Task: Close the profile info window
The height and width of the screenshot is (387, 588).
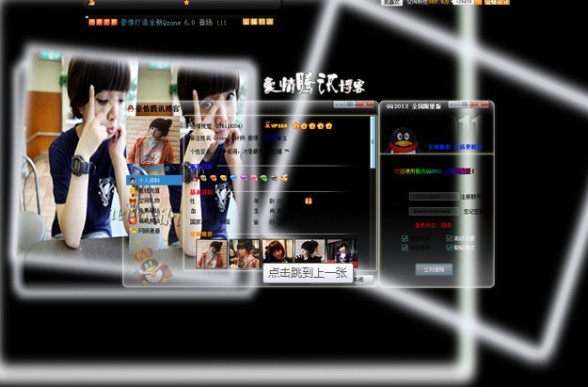Action: click(365, 104)
